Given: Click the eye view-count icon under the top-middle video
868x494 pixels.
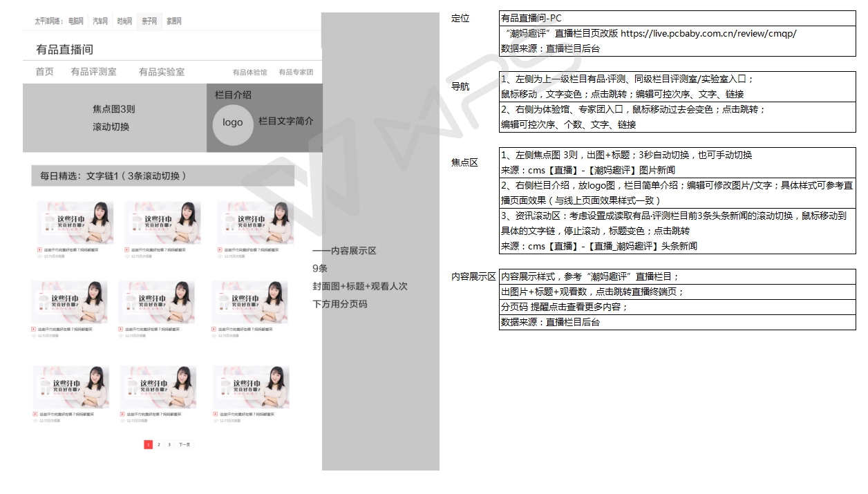Looking at the screenshot, I should point(126,256).
